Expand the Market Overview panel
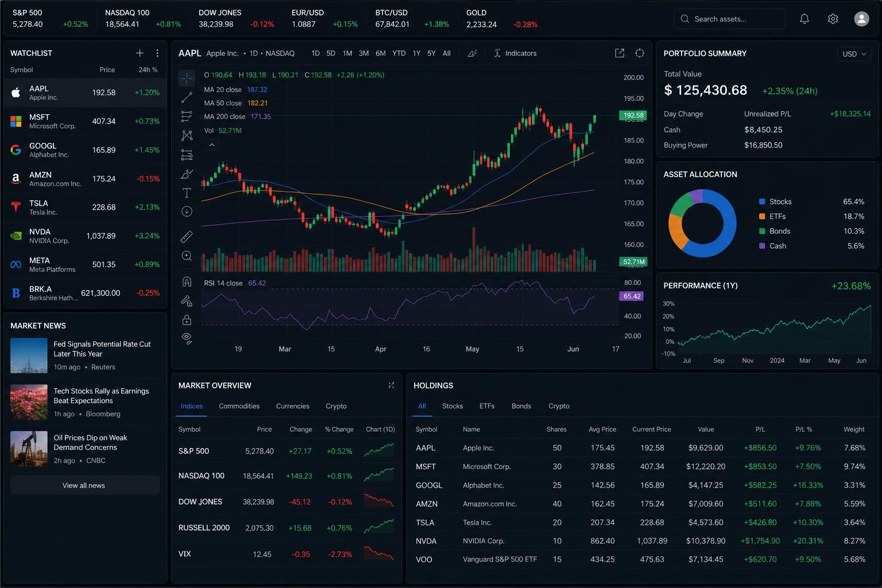This screenshot has width=882, height=588. coord(391,385)
